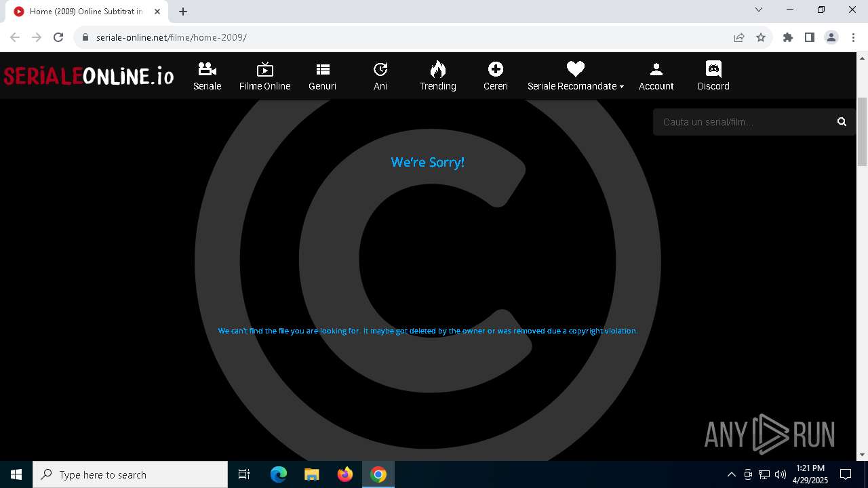Toggle Chrome side panel
Image resolution: width=868 pixels, height=488 pixels.
click(810, 37)
